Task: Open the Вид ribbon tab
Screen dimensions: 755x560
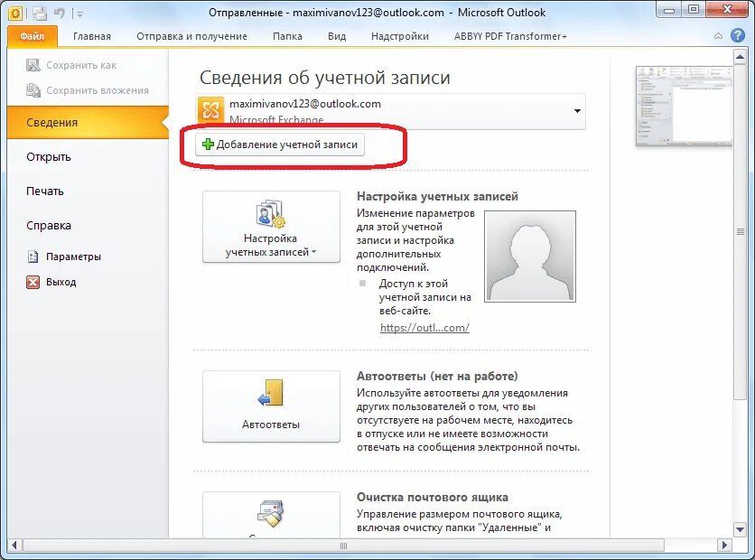Action: pos(337,37)
